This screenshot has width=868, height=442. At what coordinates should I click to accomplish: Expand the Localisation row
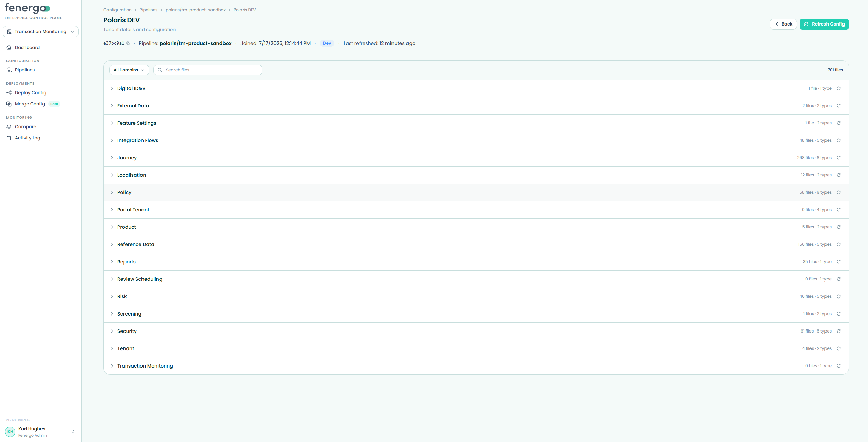click(x=112, y=175)
